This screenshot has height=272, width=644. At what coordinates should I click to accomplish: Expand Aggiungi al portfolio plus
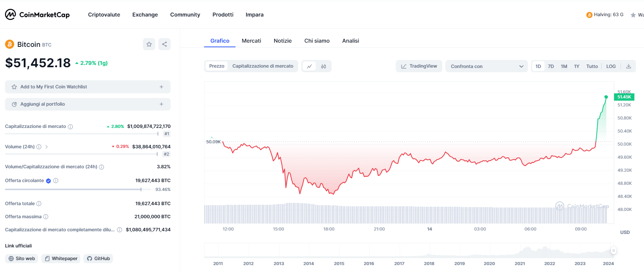(x=161, y=104)
